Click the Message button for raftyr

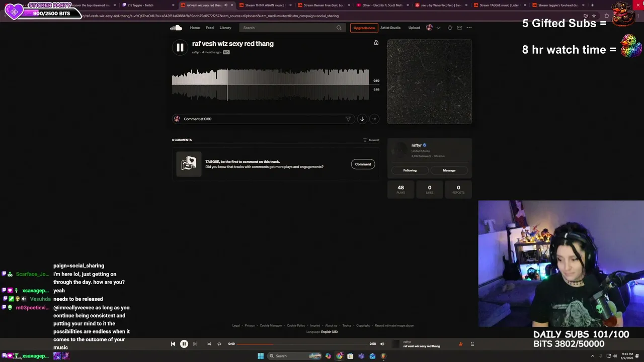tap(449, 170)
